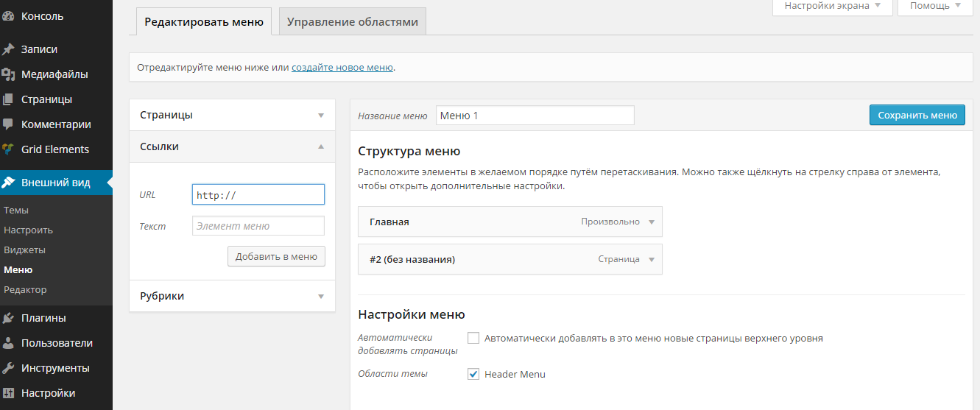Switch to Управление областями tab

point(352,22)
